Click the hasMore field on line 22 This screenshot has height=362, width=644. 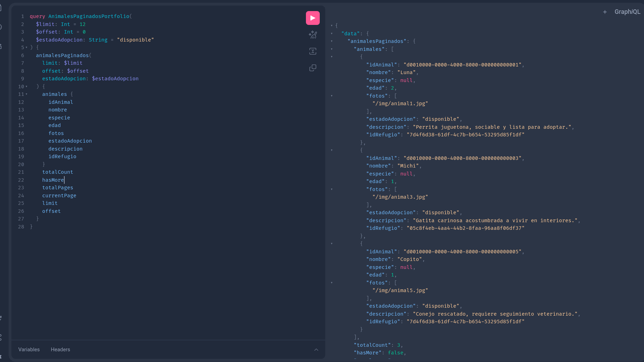(x=53, y=180)
